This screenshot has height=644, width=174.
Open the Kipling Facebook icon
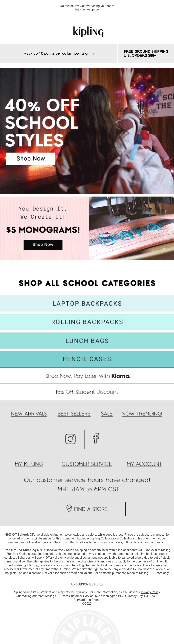pos(96,438)
